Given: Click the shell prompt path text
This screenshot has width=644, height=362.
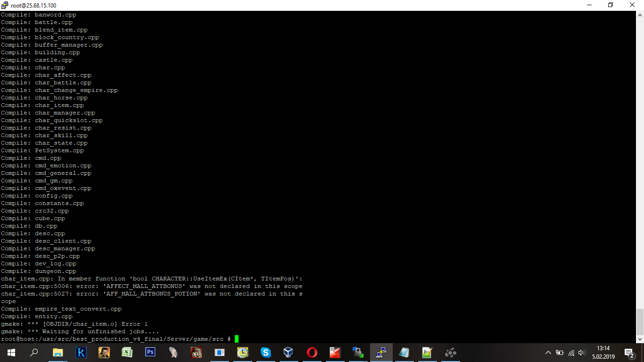Looking at the screenshot, I should point(116,339).
